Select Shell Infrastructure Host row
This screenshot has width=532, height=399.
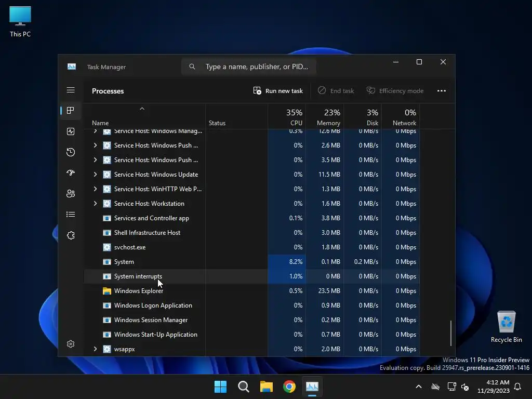tap(252, 233)
